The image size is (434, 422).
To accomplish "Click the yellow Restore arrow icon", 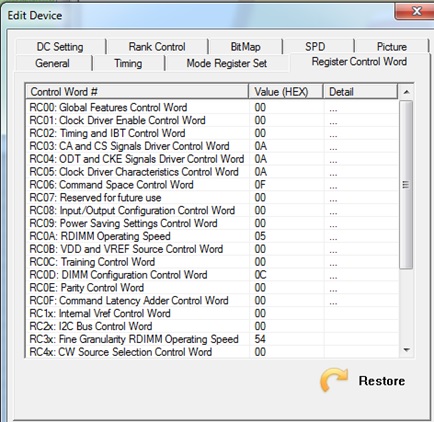I will (x=334, y=379).
